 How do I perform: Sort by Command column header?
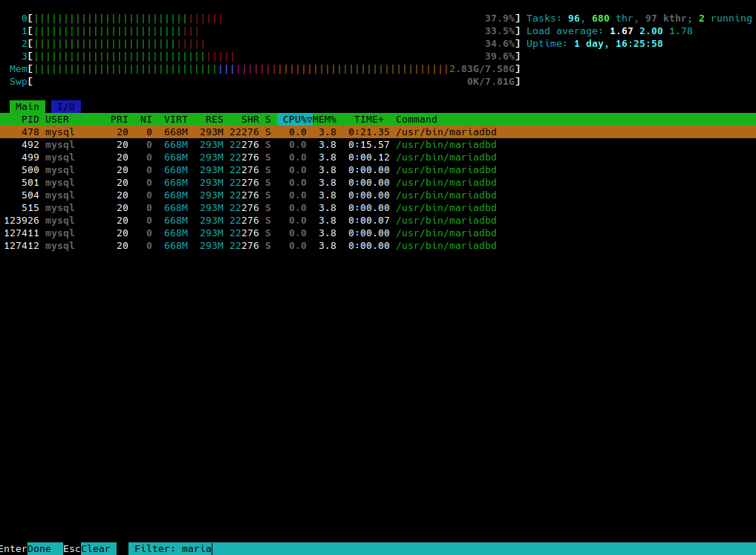pos(417,119)
